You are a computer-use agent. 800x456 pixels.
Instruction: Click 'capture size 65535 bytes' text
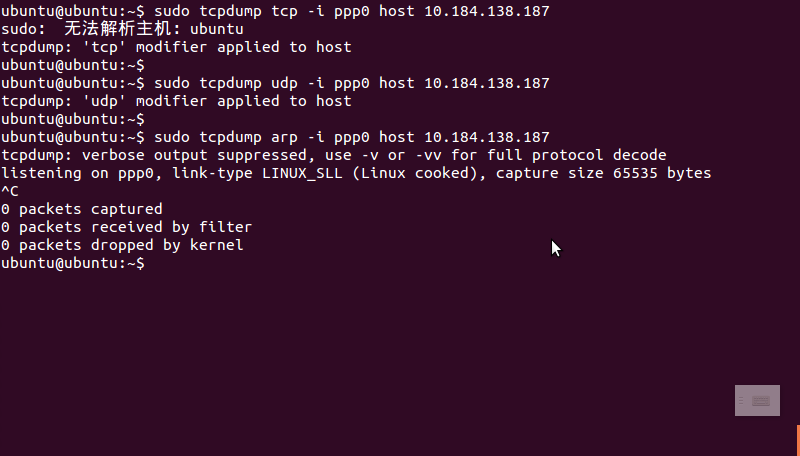[603, 173]
